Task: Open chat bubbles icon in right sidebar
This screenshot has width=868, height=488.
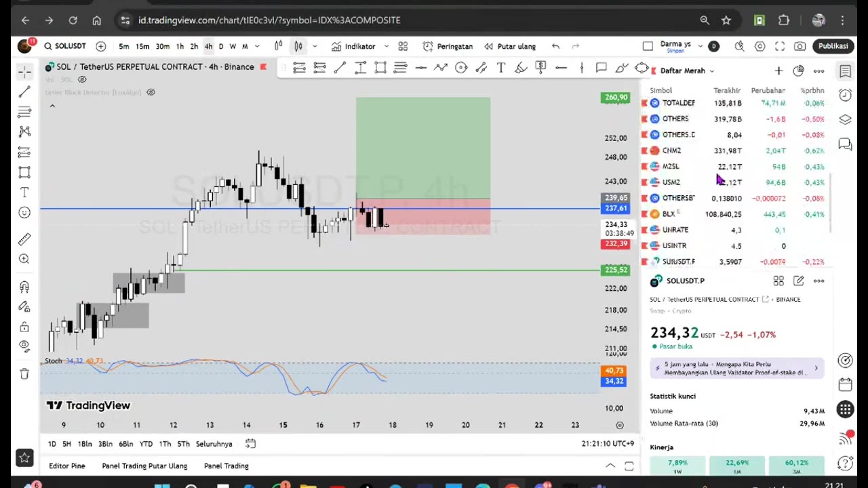Action: click(x=845, y=144)
